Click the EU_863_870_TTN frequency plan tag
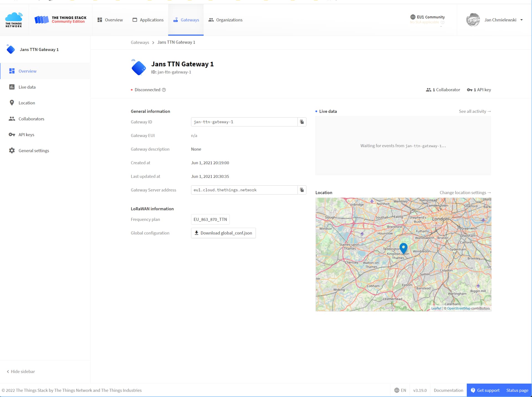The height and width of the screenshot is (397, 532). 210,219
